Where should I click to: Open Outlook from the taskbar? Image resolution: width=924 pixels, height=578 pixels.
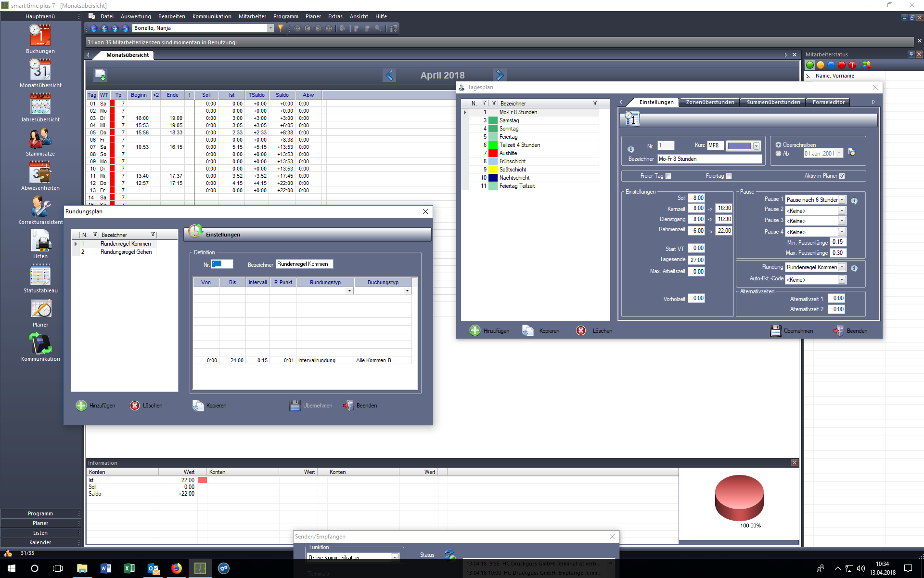coord(153,568)
